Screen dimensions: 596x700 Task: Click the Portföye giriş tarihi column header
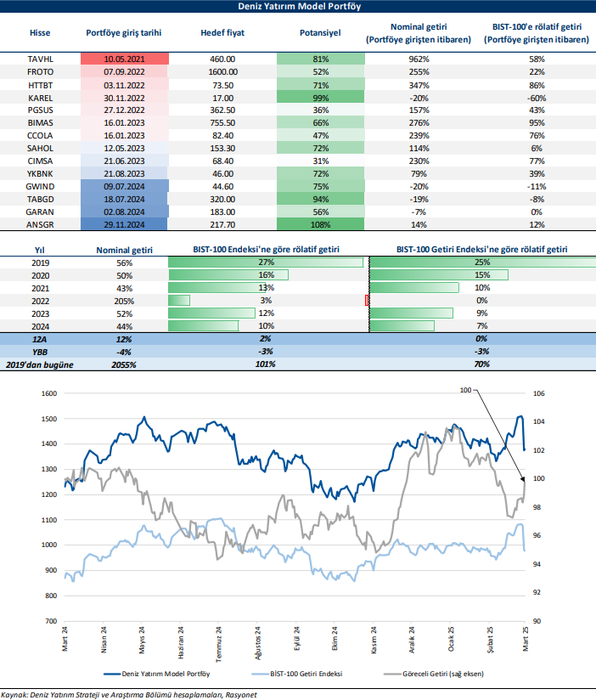(125, 34)
